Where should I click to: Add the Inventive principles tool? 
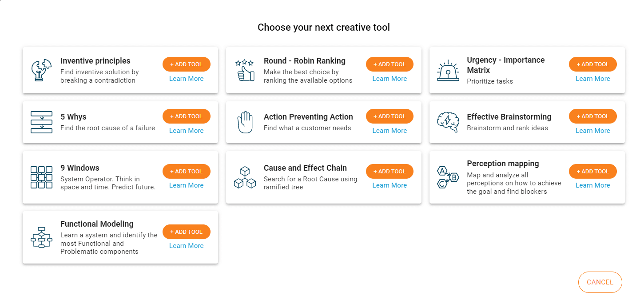(186, 64)
